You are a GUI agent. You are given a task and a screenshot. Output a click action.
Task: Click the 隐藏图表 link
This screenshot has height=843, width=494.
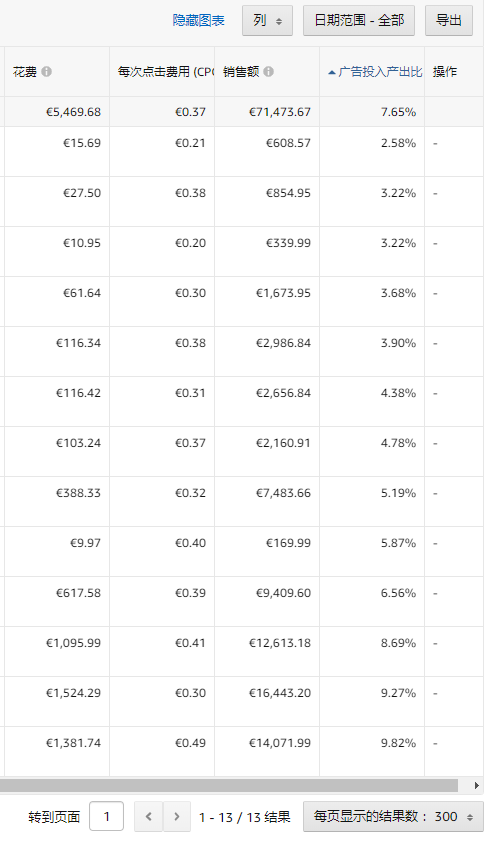(x=198, y=20)
